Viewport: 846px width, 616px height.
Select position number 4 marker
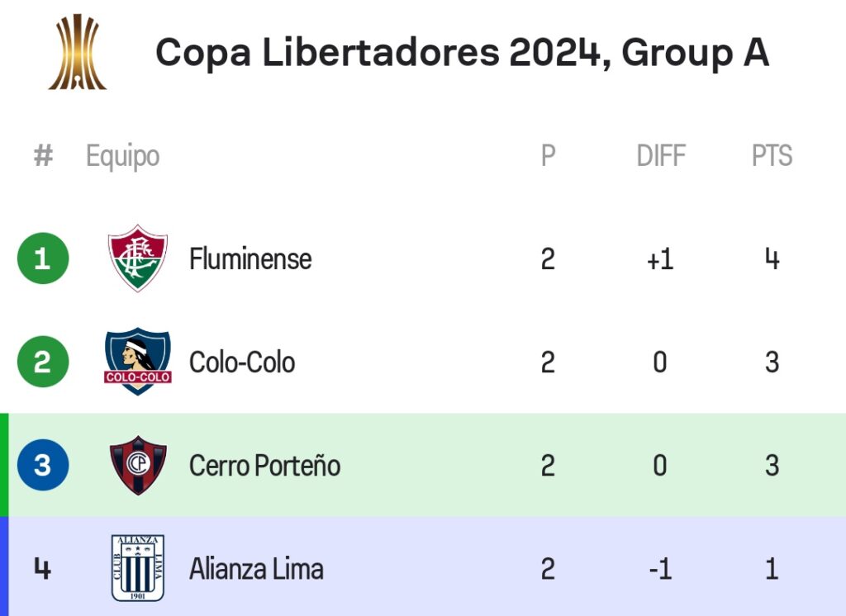(x=43, y=569)
